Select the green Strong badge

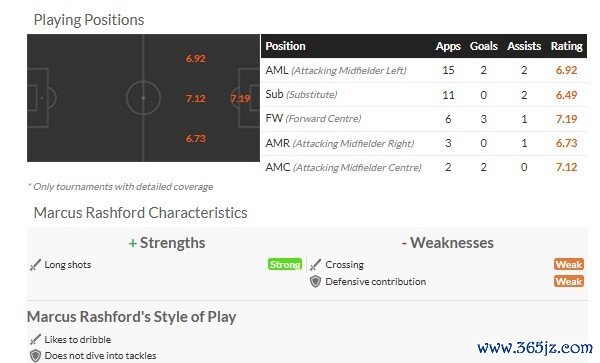(x=285, y=264)
